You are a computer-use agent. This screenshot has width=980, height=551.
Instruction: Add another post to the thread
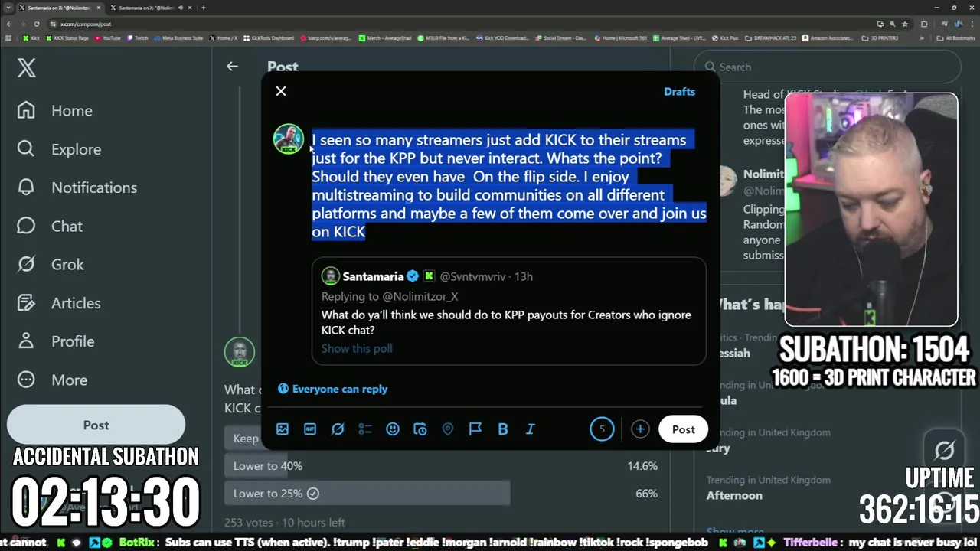(640, 429)
